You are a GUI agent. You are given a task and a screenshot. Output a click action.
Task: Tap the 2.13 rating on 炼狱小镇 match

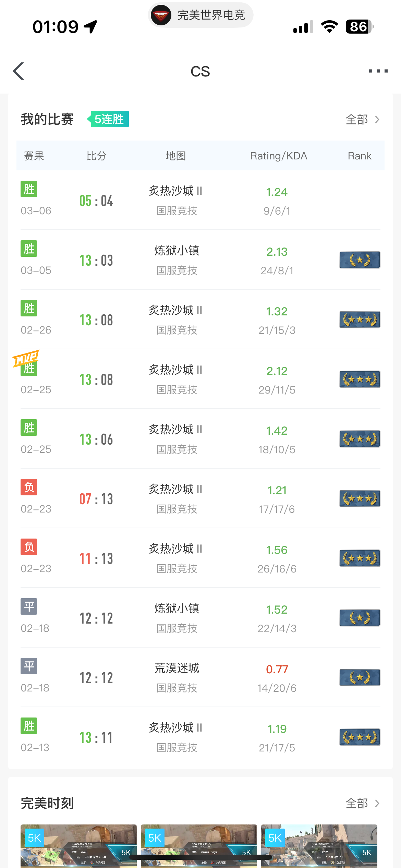277,252
